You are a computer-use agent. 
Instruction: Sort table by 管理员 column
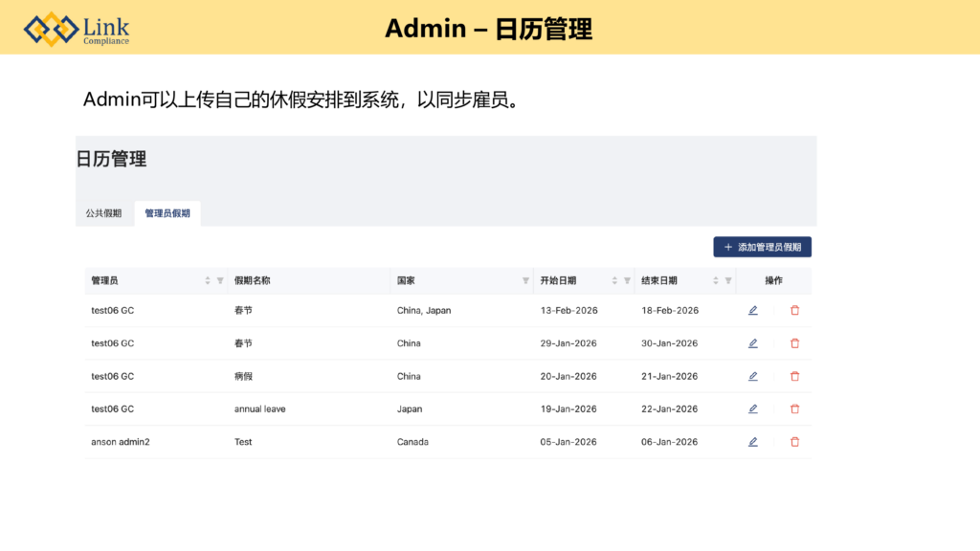coord(208,281)
